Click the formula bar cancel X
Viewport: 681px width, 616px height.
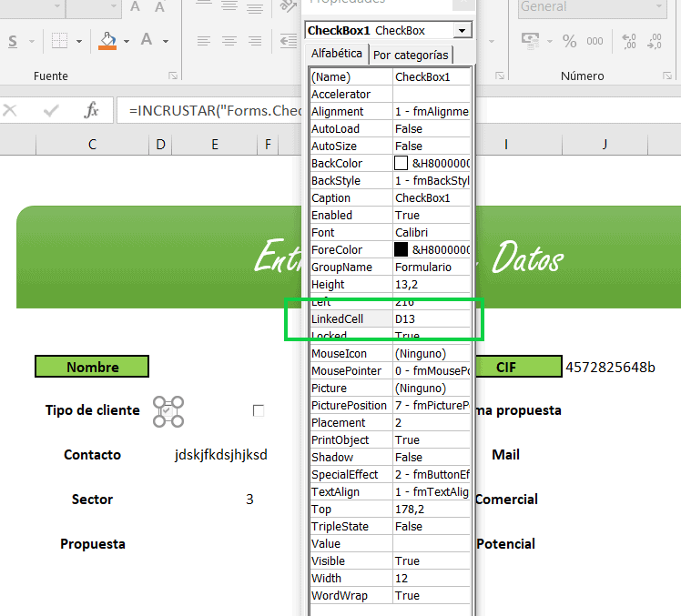pyautogui.click(x=9, y=110)
